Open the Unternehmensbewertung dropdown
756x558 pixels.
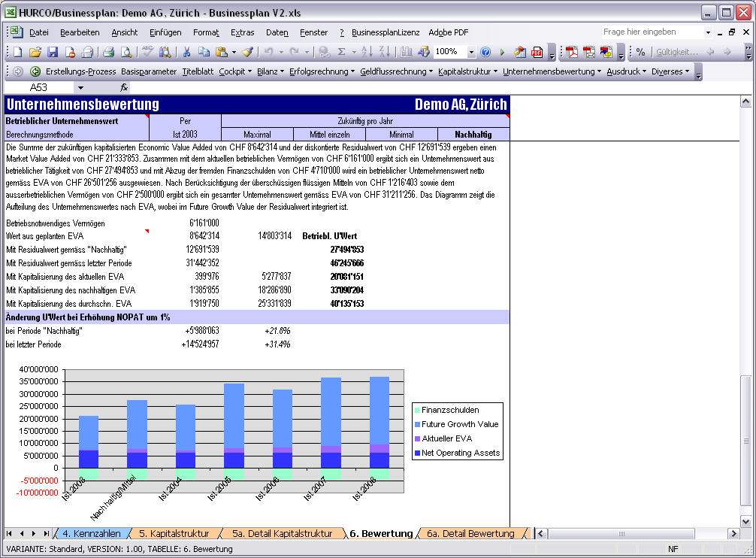pyautogui.click(x=552, y=71)
